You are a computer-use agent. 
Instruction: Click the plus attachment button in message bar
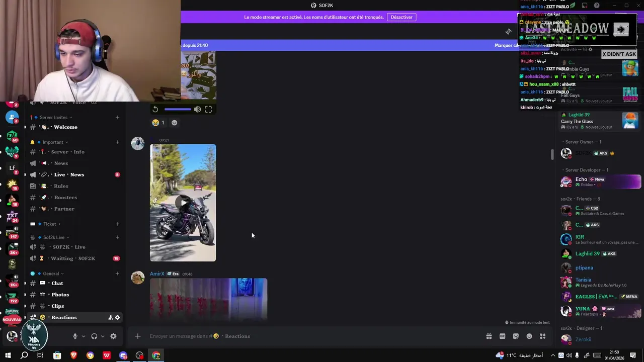pos(138,336)
